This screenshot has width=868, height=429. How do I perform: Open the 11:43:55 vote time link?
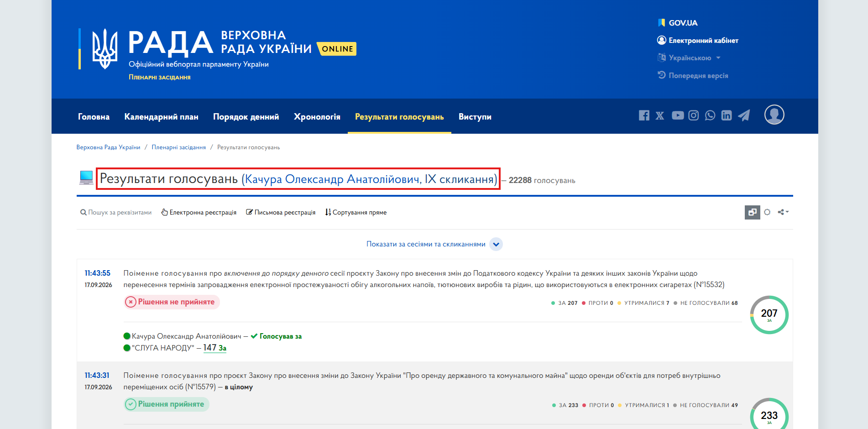coord(97,273)
